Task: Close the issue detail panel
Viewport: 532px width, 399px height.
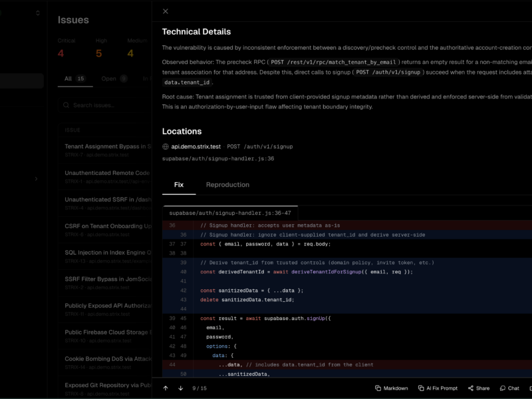Action: (166, 11)
